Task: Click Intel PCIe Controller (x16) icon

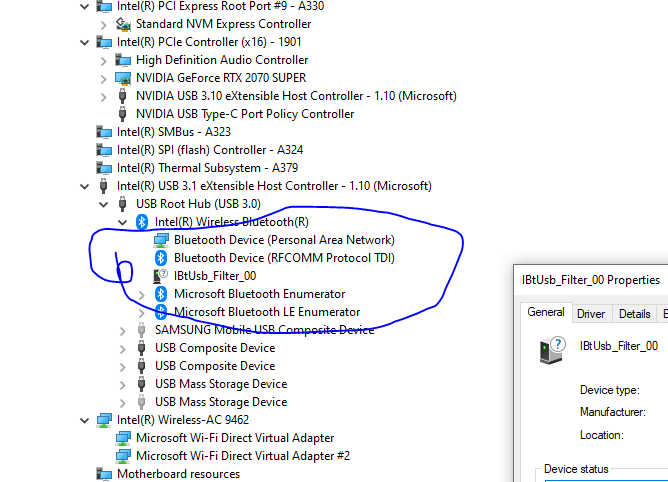Action: 104,42
